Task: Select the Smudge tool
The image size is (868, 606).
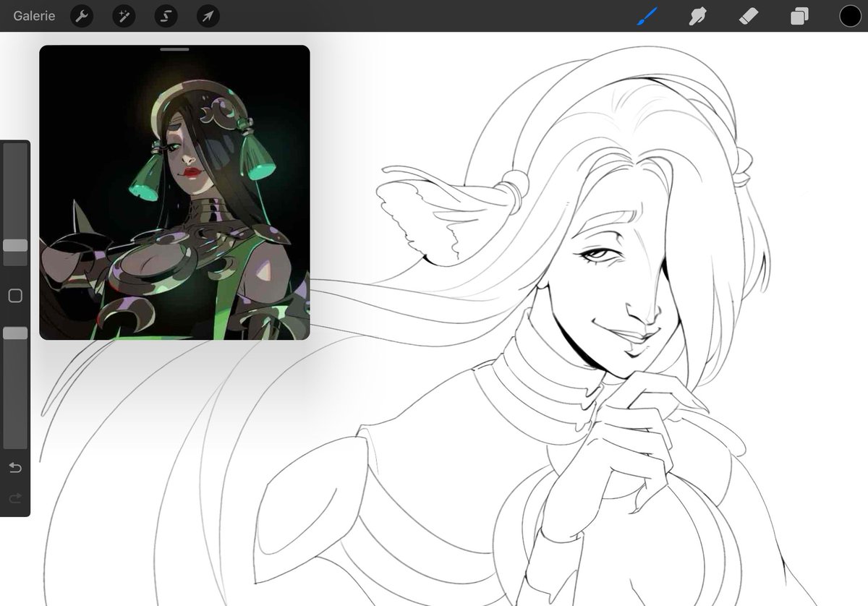Action: pyautogui.click(x=697, y=16)
